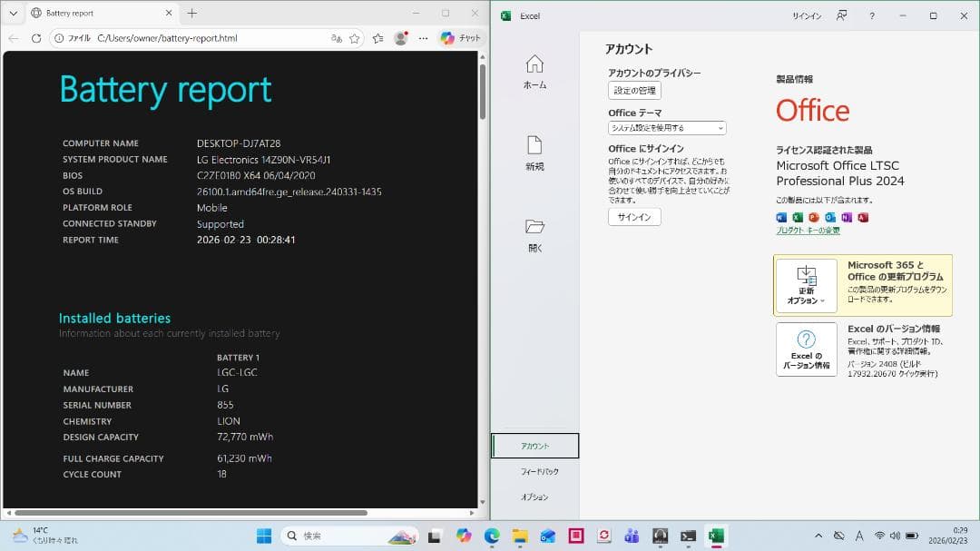Click the OneNote app icon under product info
The image size is (980, 551).
[847, 217]
